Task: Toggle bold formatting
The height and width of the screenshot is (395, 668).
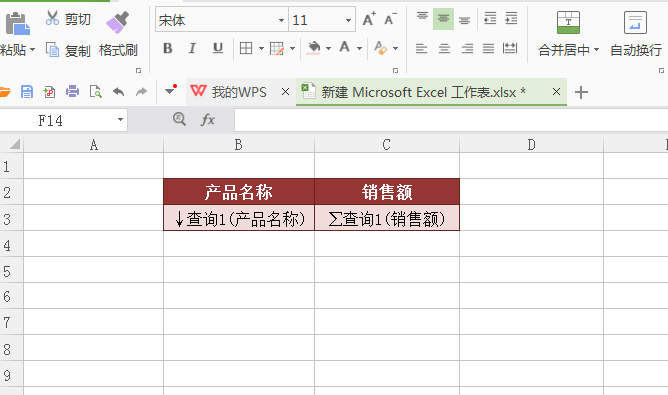Action: (167, 49)
